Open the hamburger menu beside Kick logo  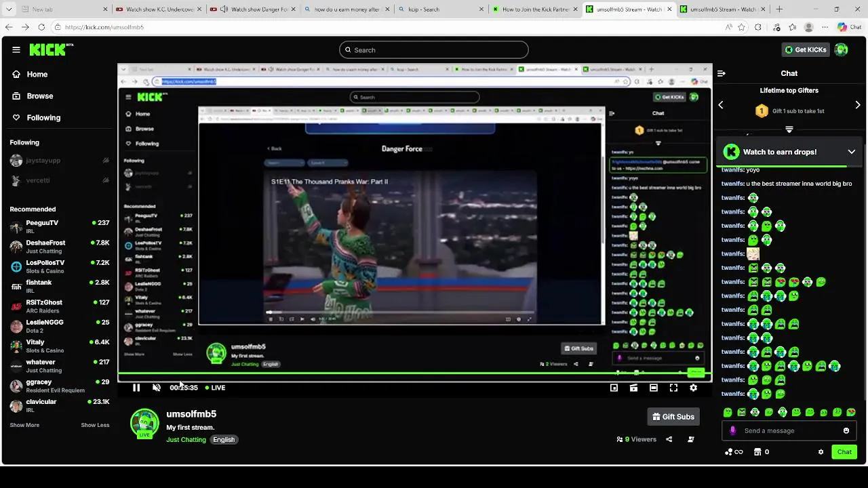(16, 49)
